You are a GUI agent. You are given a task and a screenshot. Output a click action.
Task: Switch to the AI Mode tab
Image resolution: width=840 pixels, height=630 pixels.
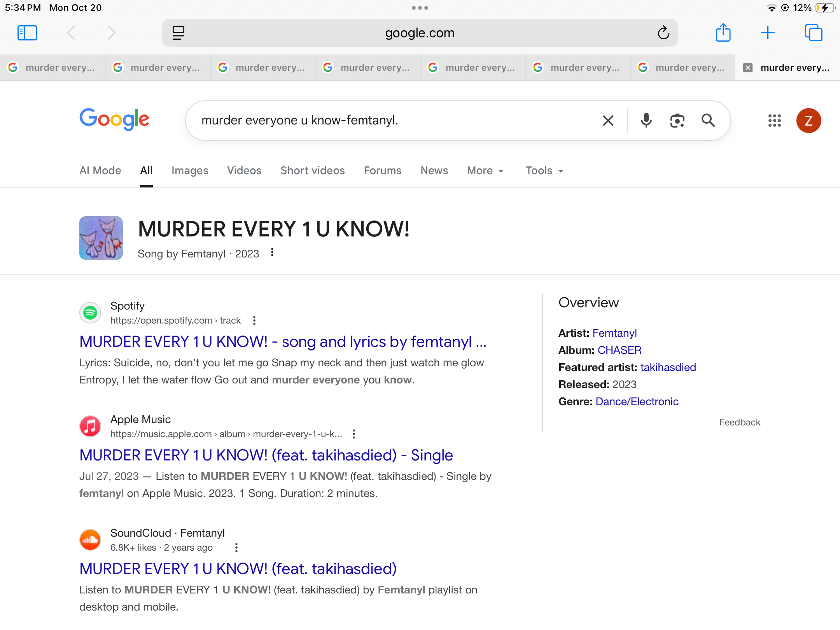pos(100,171)
